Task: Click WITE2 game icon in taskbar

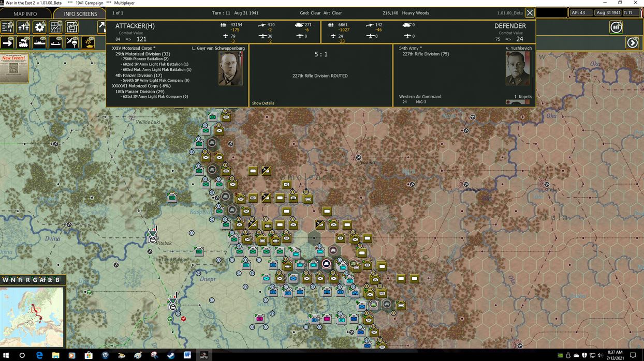Action: (203, 355)
